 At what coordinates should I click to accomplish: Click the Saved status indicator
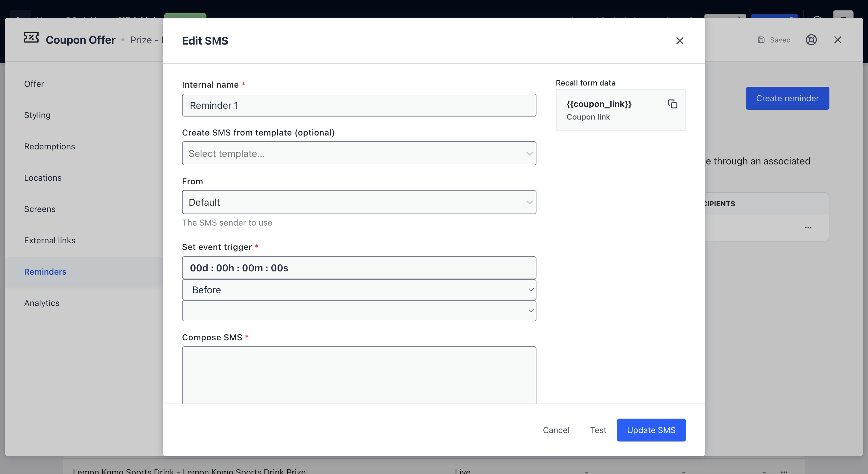(x=774, y=40)
